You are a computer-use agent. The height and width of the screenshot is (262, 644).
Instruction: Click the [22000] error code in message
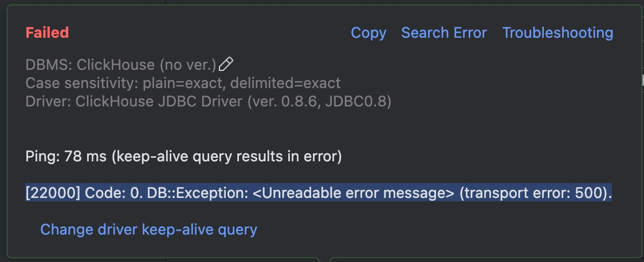(53, 193)
